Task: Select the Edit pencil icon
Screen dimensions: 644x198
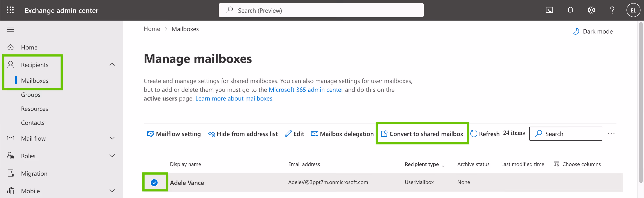Action: click(x=288, y=134)
